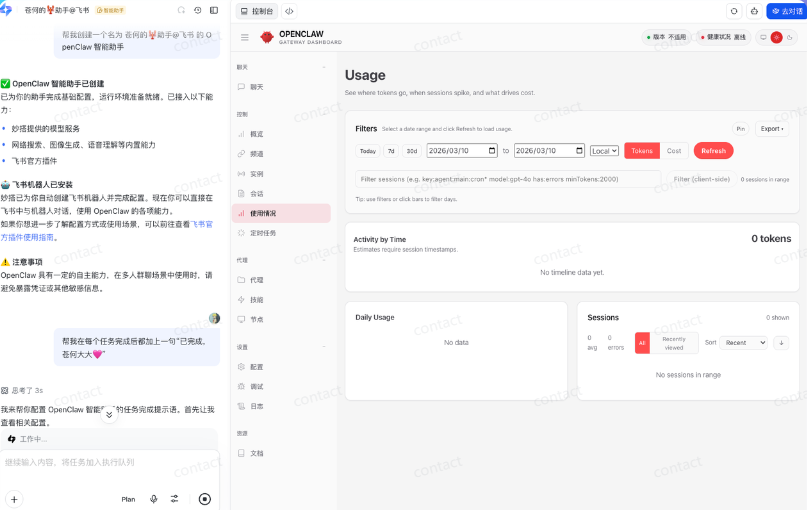The width and height of the screenshot is (807, 510).
Task: Open chat history clock icon
Action: tap(198, 10)
